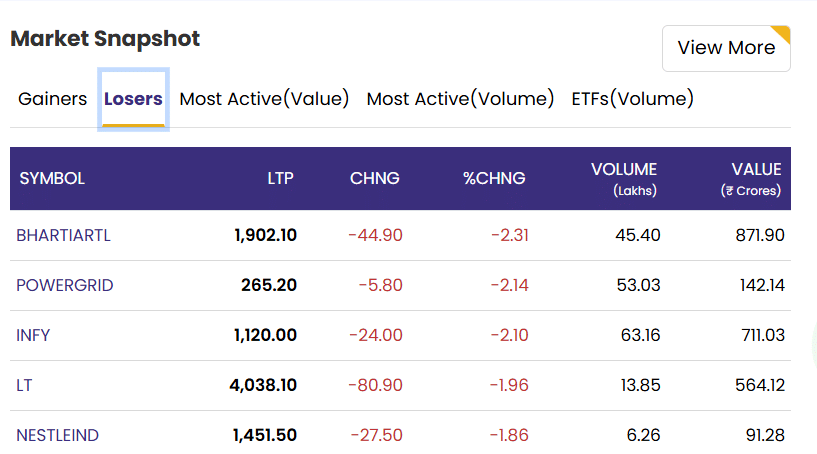Switch to the Gainers tab
The width and height of the screenshot is (817, 454).
coord(53,99)
